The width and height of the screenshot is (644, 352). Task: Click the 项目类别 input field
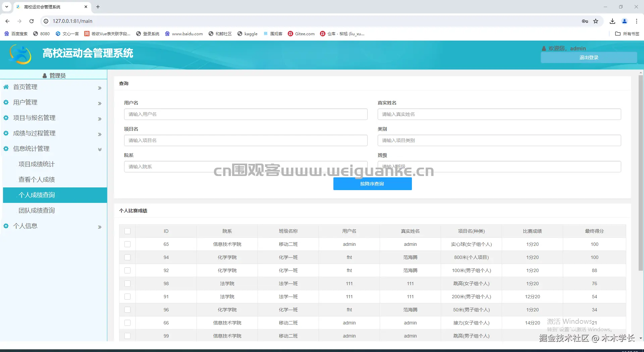(x=499, y=140)
